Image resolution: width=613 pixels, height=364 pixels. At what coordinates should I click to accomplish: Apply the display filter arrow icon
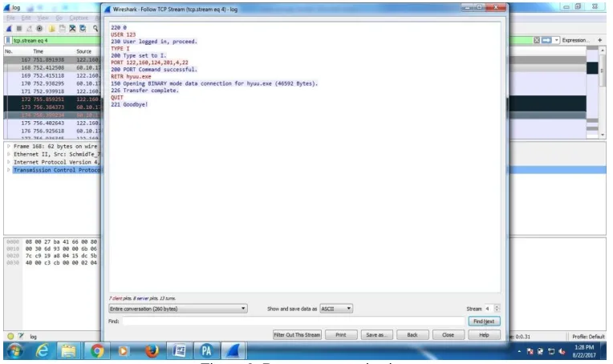(546, 40)
